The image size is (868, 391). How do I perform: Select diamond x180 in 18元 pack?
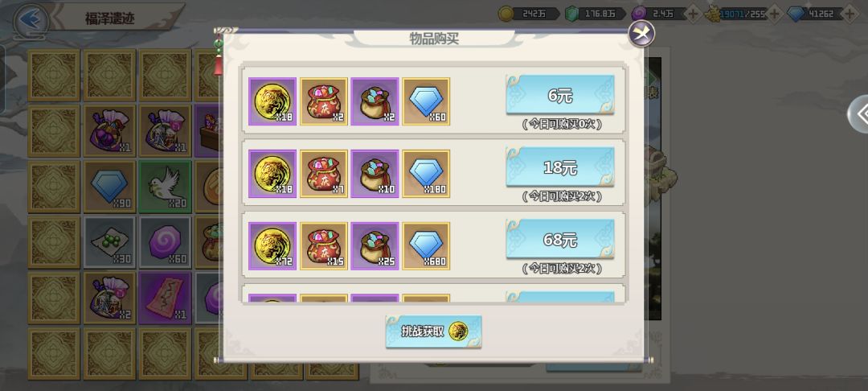[426, 173]
